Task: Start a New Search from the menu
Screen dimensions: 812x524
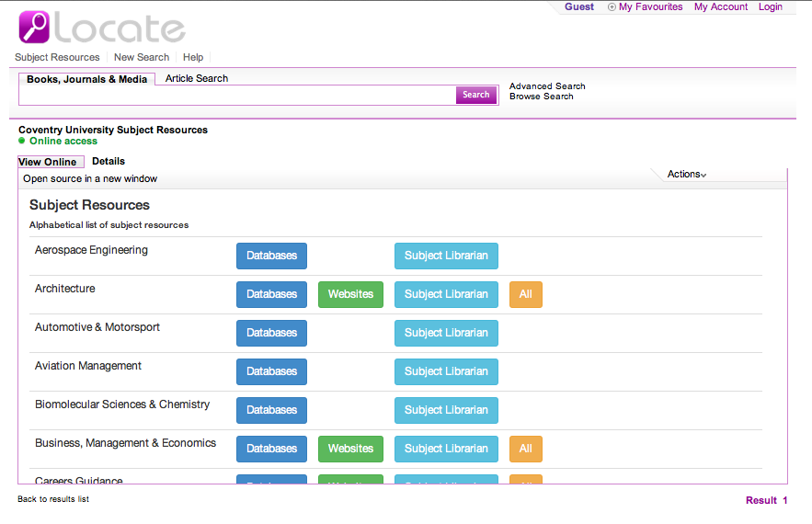Action: click(x=142, y=58)
